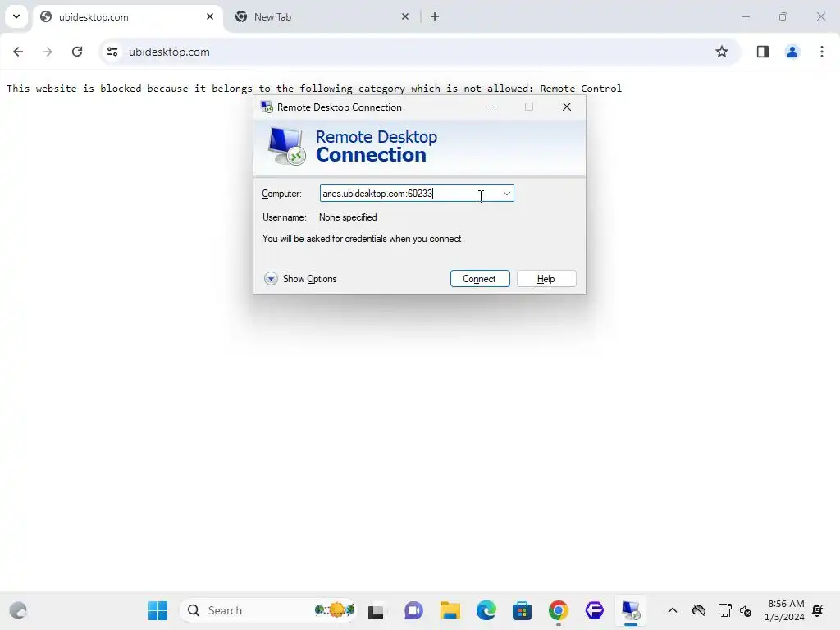Viewport: 840px width, 630px height.
Task: Select the ubidesktop.com tab
Action: point(129,16)
